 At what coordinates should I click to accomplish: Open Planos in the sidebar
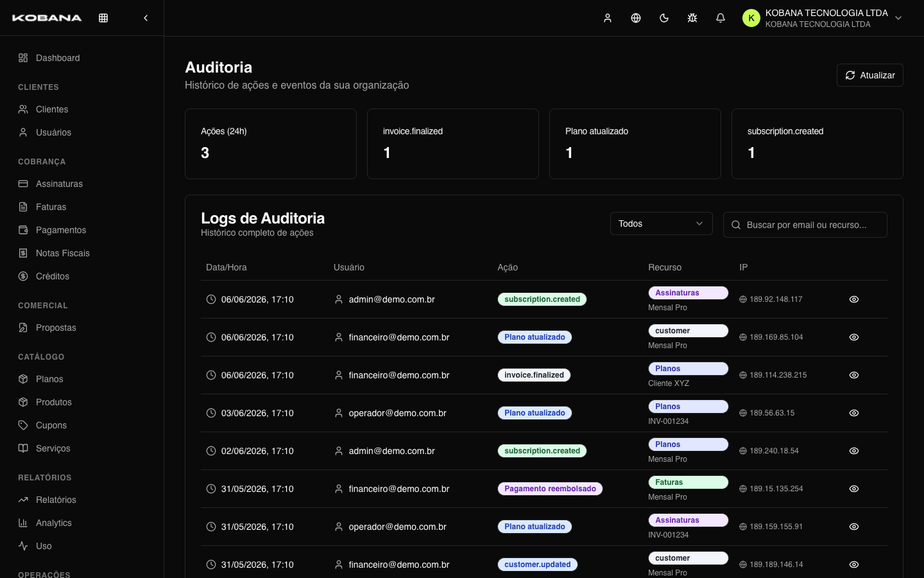(x=81, y=379)
